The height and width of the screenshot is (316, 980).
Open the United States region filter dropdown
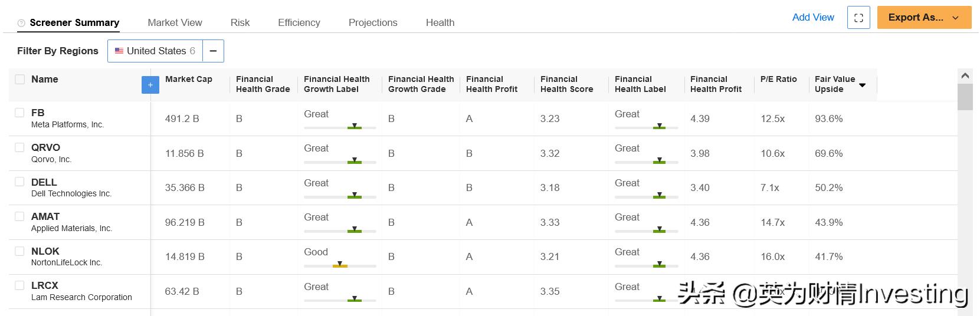click(x=155, y=51)
